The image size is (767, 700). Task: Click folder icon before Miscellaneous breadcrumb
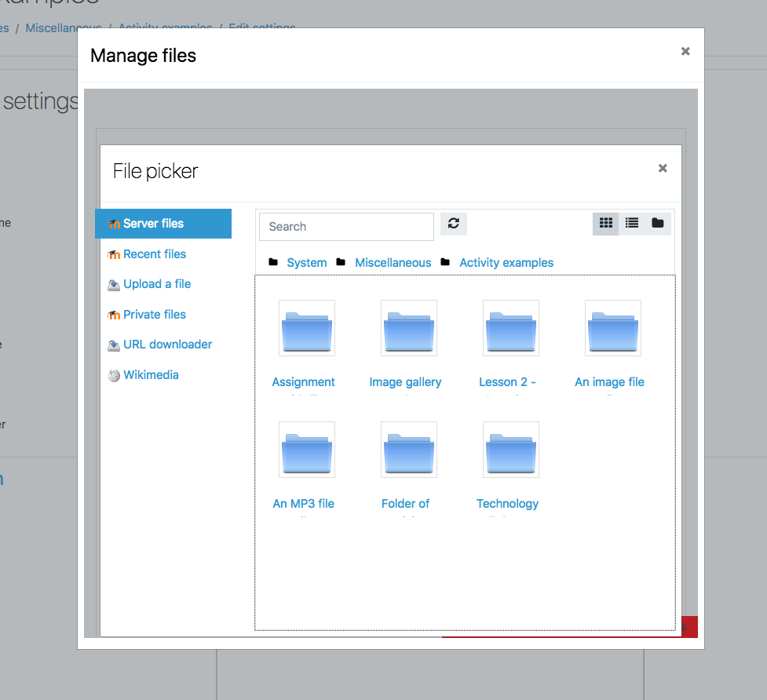[x=341, y=262]
